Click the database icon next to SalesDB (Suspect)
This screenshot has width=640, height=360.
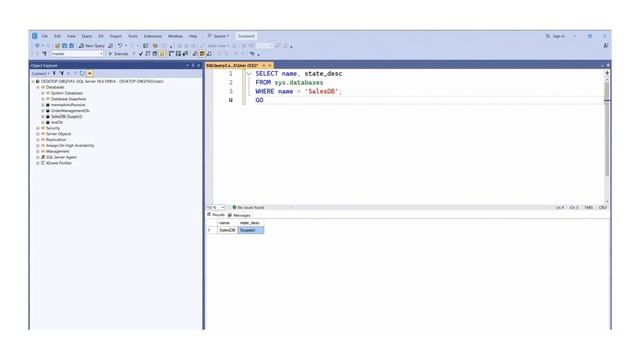(48, 116)
